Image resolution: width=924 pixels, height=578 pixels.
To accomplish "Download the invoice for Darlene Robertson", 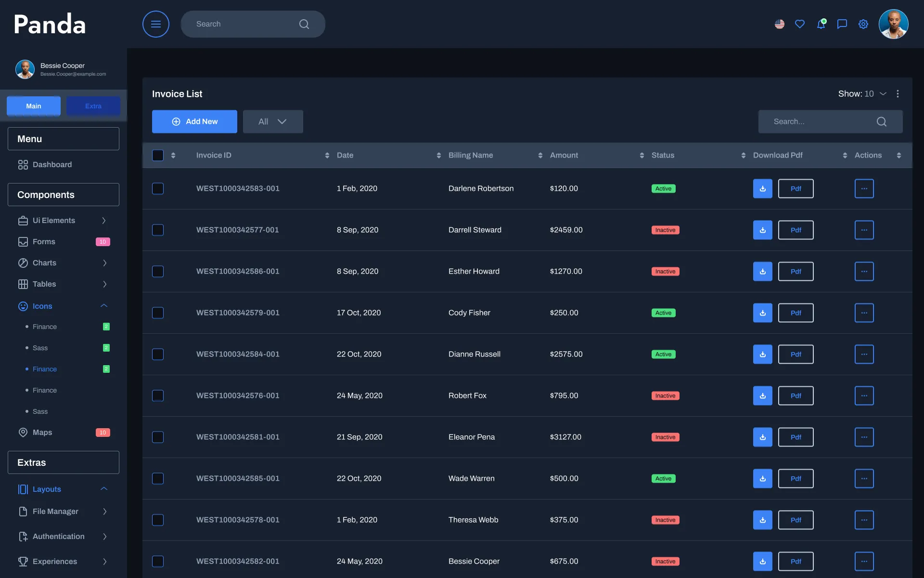I will (762, 188).
